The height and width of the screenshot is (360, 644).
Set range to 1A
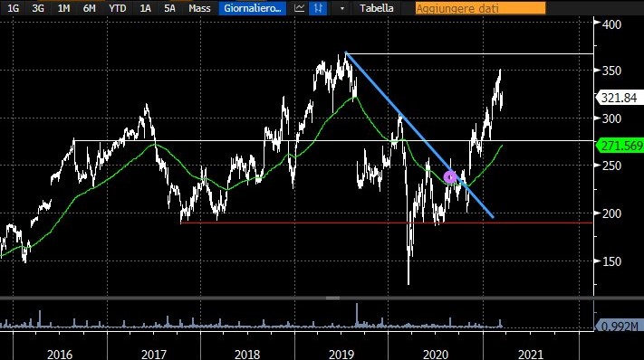[x=146, y=8]
